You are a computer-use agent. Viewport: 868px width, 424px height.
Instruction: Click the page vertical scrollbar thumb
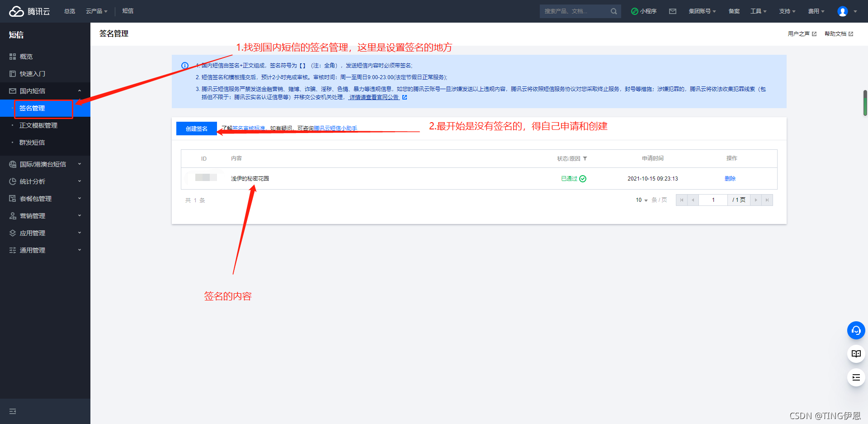[x=865, y=103]
